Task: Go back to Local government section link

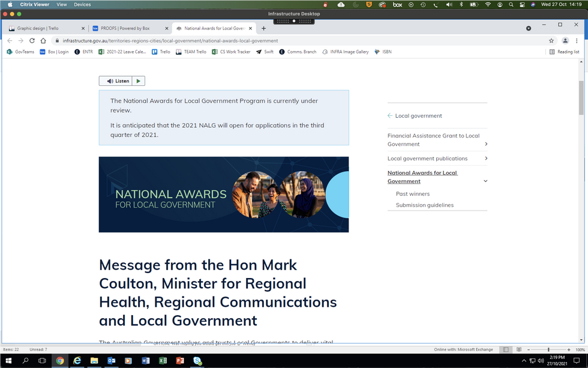Action: pos(415,115)
